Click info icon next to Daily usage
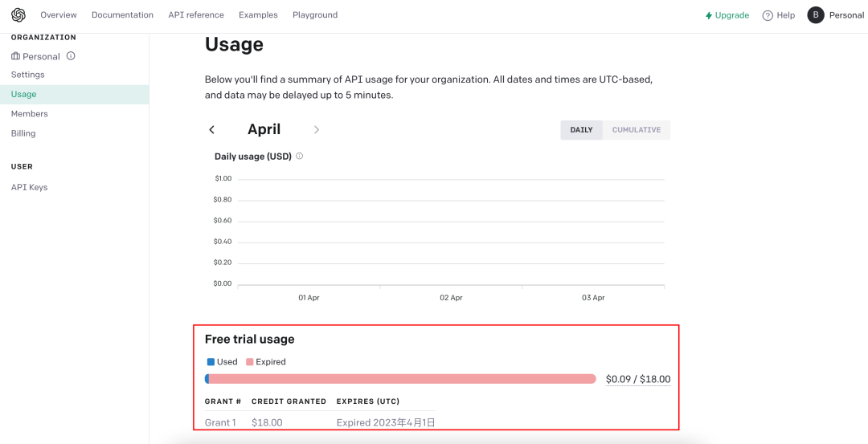This screenshot has width=868, height=444. tap(300, 157)
